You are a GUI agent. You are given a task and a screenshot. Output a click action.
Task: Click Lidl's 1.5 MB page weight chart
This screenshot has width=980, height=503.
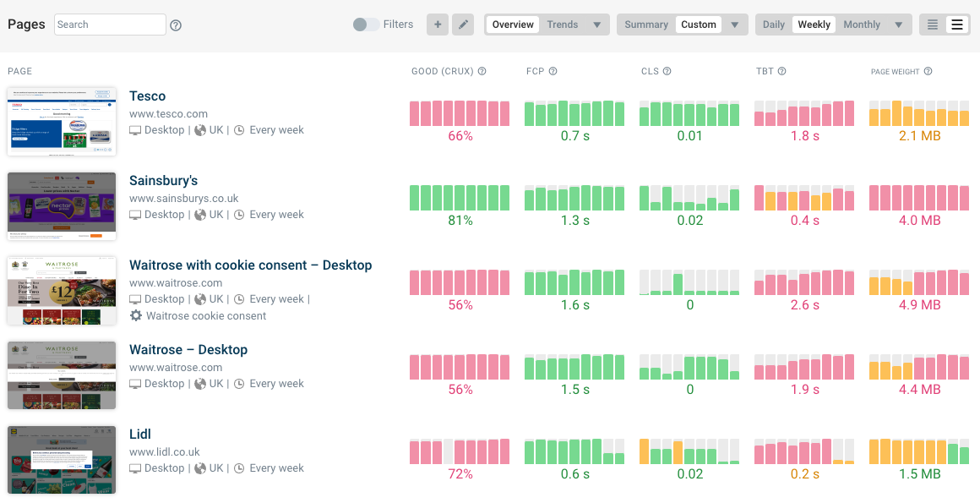919,451
